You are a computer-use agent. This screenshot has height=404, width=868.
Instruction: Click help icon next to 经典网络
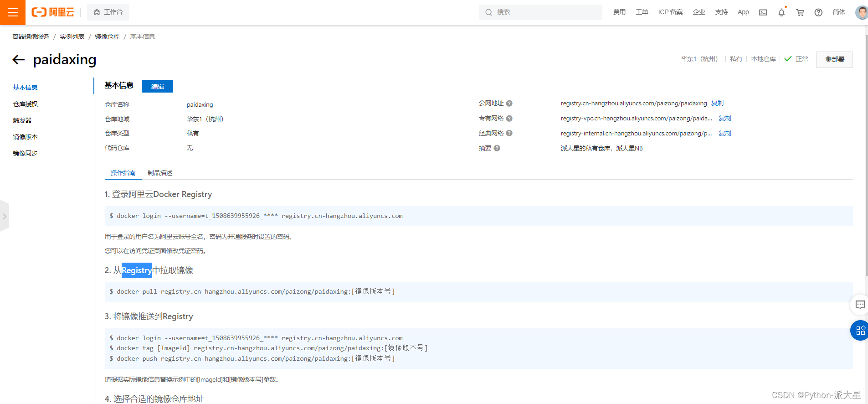coord(509,133)
